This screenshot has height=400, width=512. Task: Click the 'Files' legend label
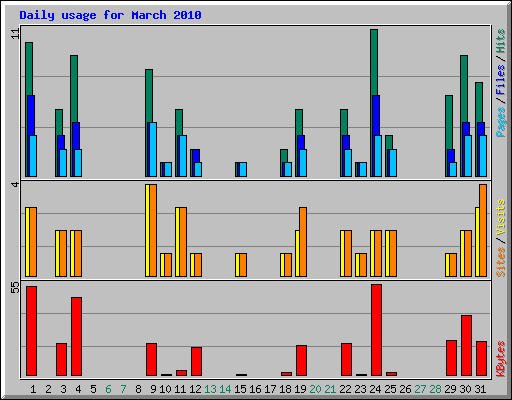pos(501,79)
